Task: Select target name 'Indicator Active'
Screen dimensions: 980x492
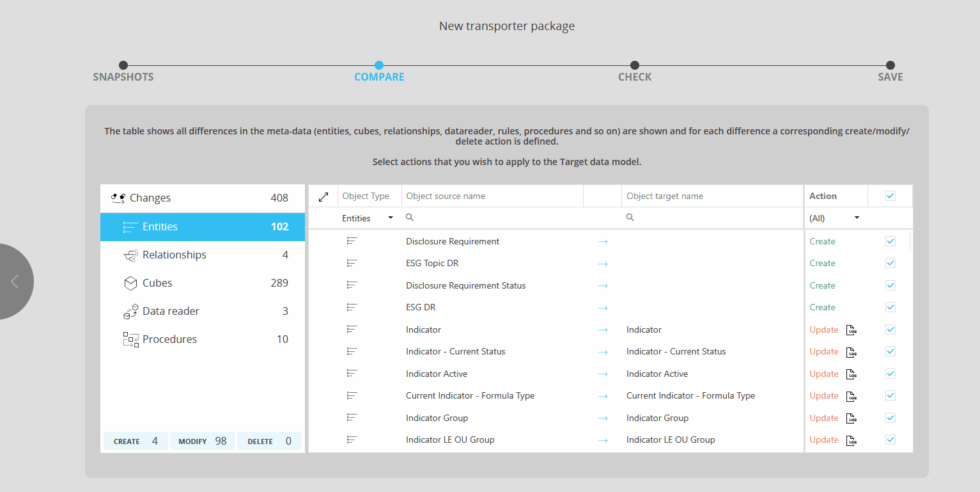Action: click(x=657, y=374)
